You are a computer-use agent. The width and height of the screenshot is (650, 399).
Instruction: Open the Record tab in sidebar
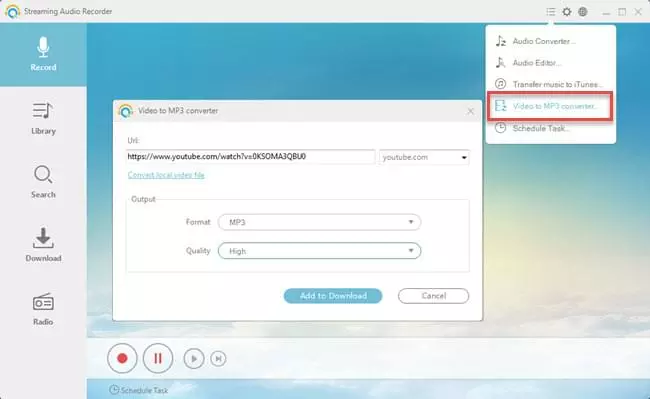[x=43, y=54]
